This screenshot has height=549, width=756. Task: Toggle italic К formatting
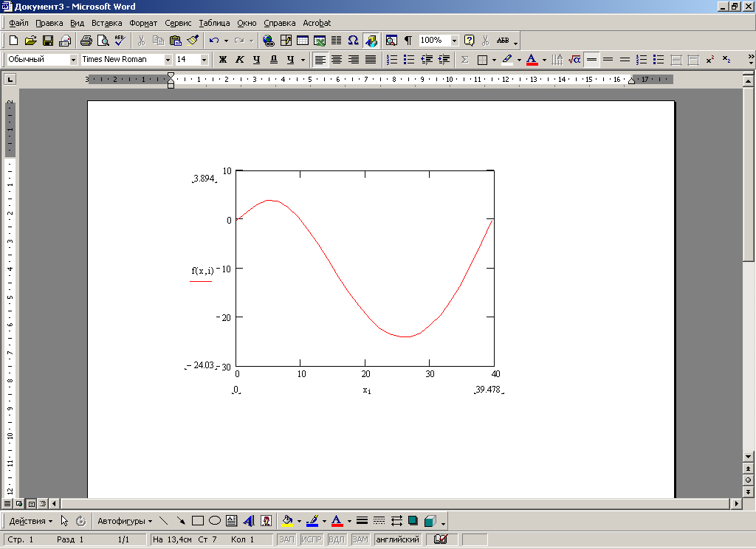point(240,59)
